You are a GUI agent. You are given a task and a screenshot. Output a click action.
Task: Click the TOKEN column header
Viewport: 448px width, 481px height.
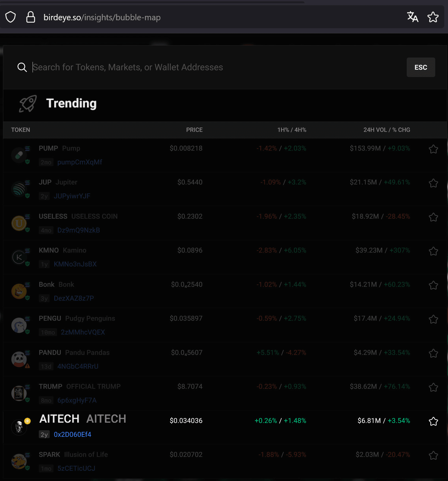(x=21, y=130)
